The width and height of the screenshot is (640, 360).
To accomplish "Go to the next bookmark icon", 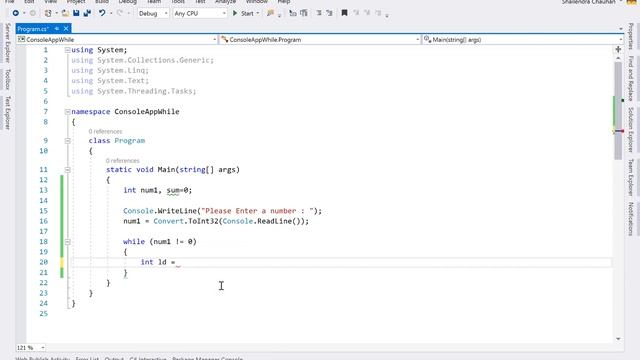I will pos(367,13).
